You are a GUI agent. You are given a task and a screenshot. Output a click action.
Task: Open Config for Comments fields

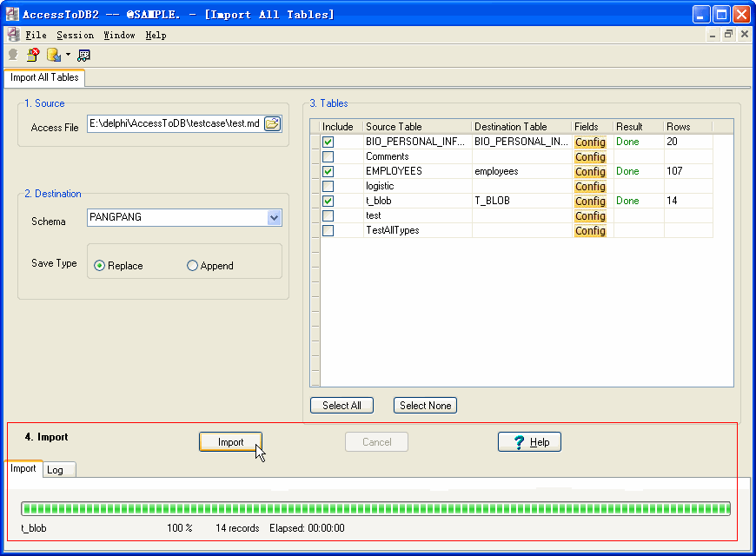(590, 157)
